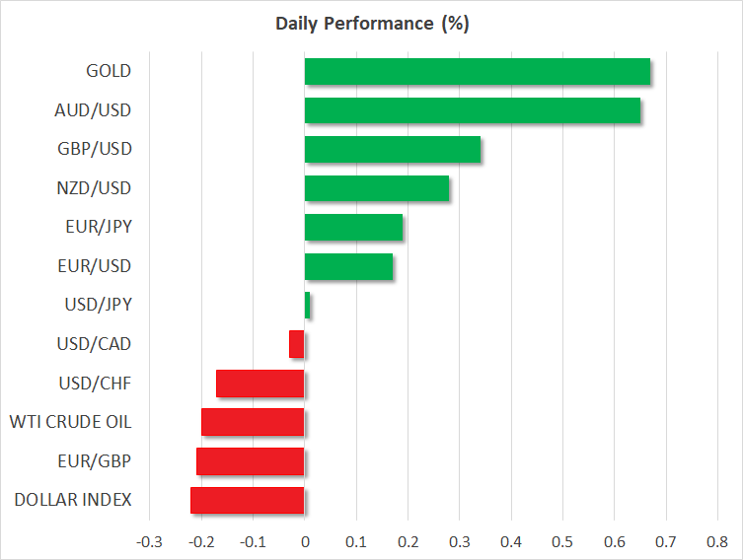This screenshot has height=560, width=743.
Task: Select the GBP/USD green bar
Action: click(392, 150)
